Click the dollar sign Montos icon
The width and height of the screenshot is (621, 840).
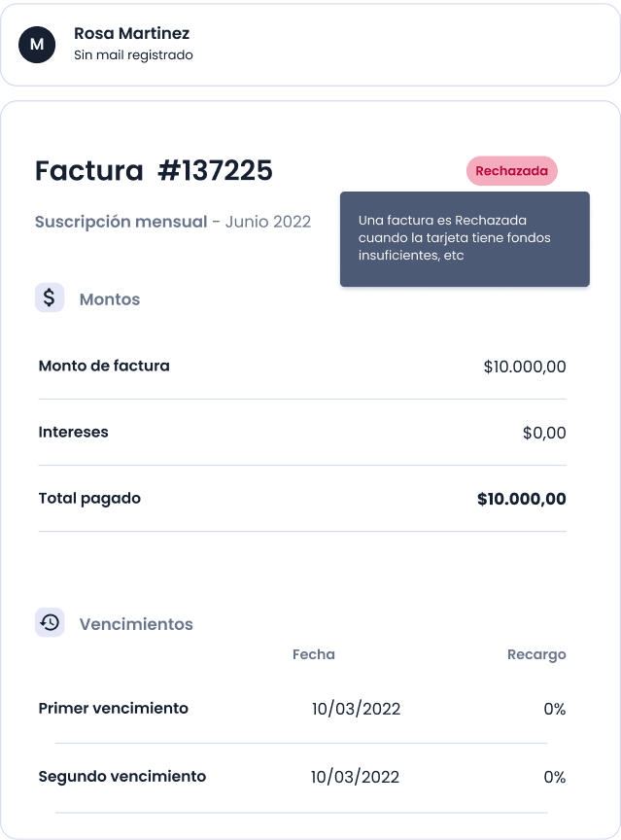coord(50,297)
